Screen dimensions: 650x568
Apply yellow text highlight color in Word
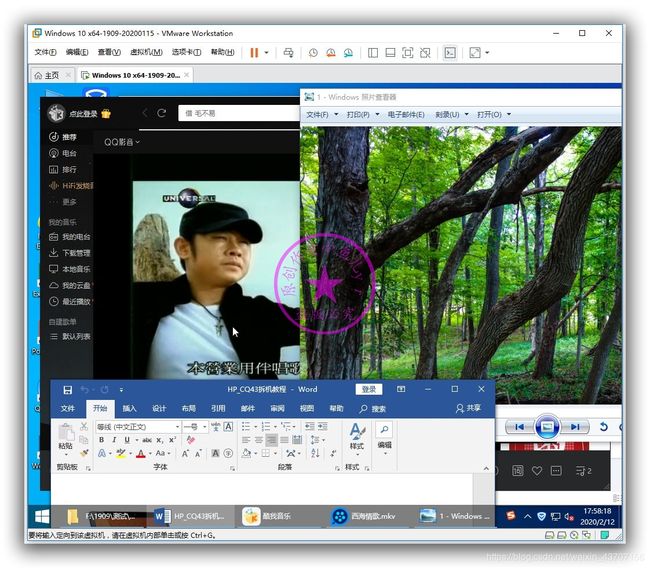coord(121,453)
